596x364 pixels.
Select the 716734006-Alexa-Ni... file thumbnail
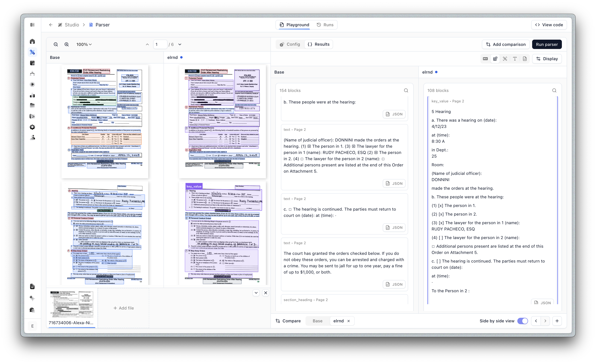72,308
